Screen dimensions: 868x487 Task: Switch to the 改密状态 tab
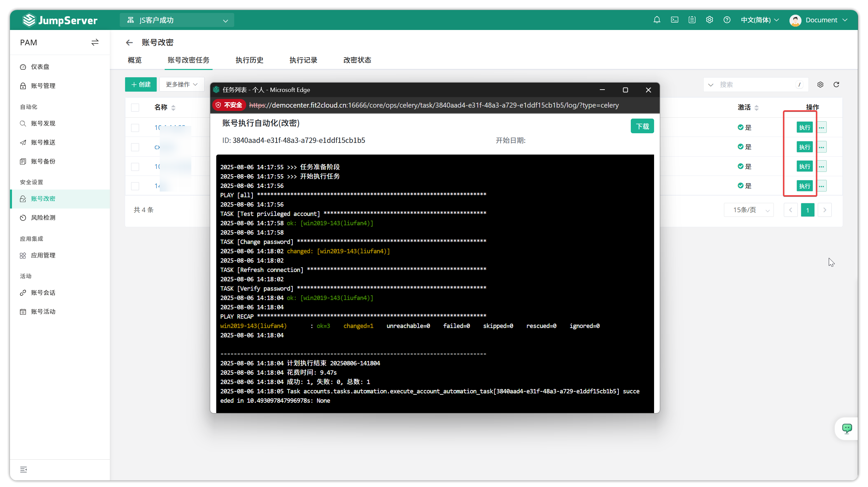(x=357, y=60)
